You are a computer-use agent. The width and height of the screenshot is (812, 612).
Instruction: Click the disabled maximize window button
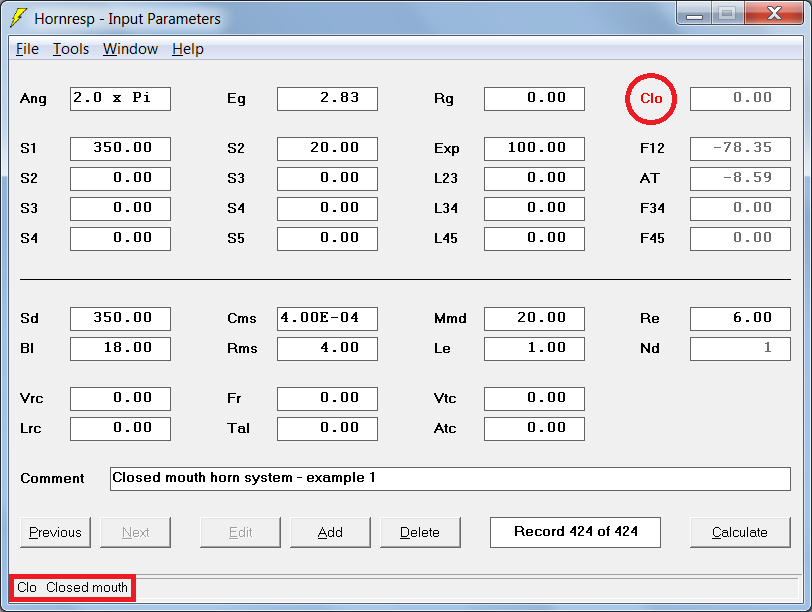coord(727,14)
